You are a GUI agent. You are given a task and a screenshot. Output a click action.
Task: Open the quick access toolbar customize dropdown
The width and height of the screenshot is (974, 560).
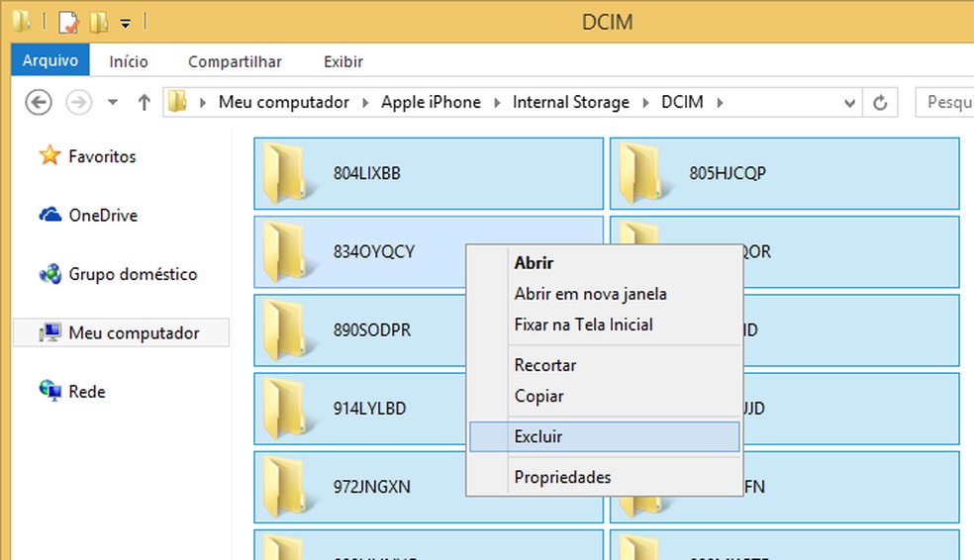pos(126,23)
